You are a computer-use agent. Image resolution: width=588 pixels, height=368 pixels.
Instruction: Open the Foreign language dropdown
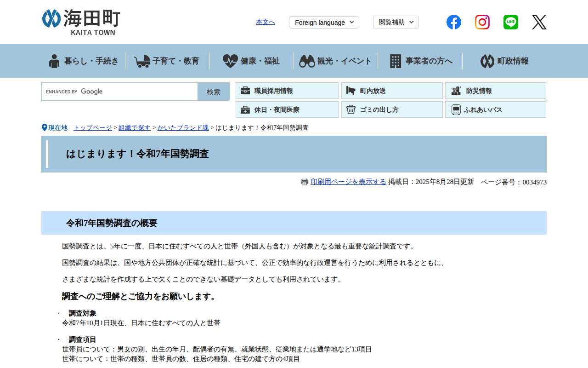pyautogui.click(x=324, y=22)
